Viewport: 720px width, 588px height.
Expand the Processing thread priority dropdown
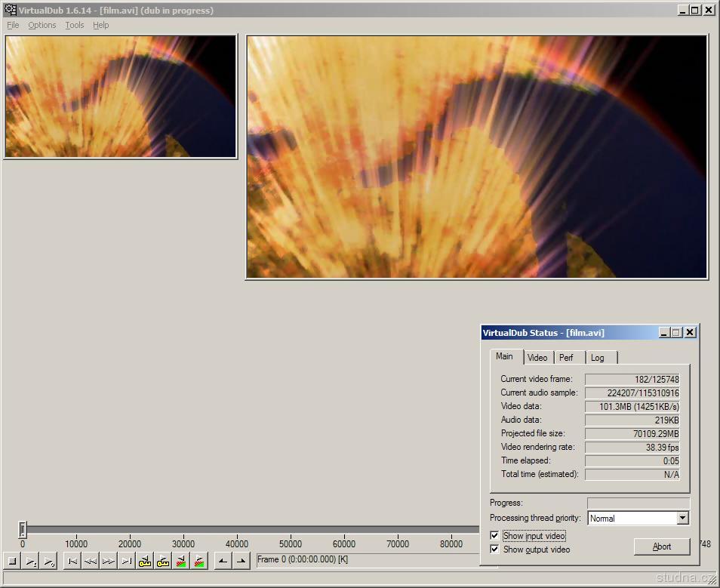click(x=682, y=518)
